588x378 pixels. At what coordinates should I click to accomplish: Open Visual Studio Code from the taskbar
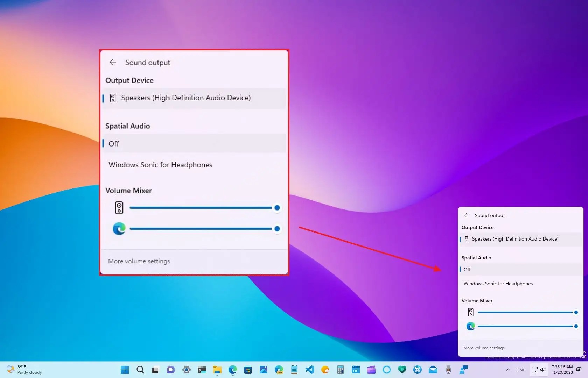309,370
